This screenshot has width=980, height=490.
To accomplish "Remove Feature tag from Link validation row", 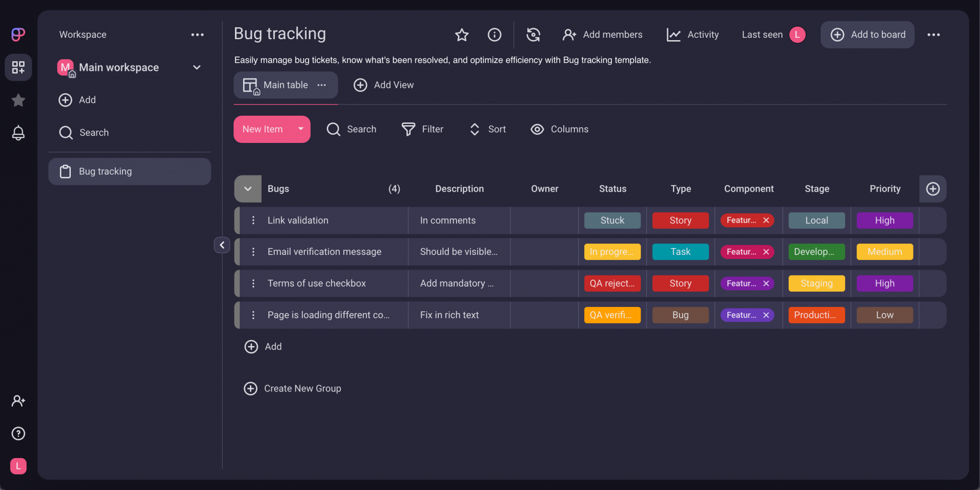I will point(765,220).
